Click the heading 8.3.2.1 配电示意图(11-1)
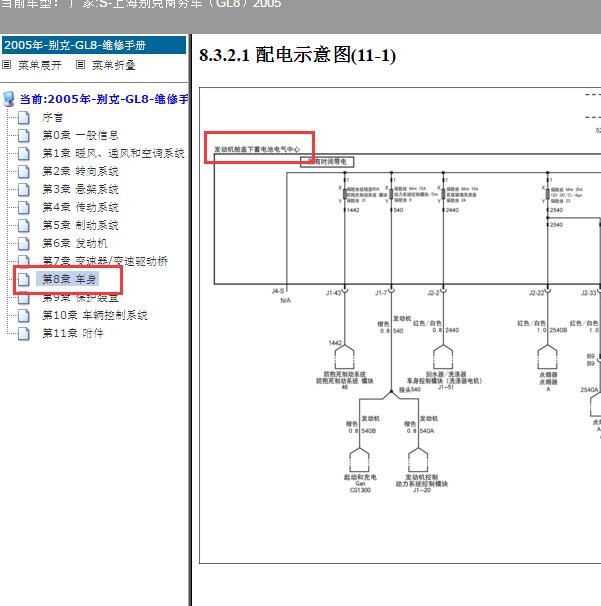 coord(298,55)
